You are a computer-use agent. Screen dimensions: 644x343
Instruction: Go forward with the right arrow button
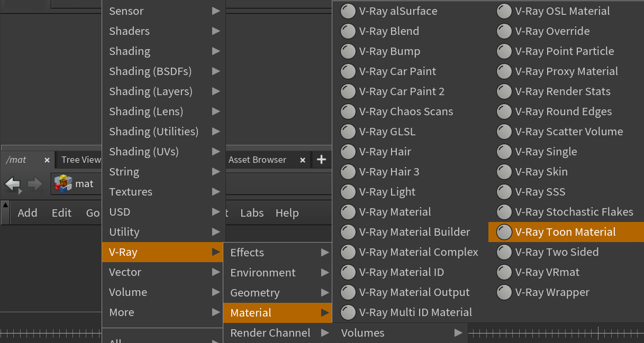(x=35, y=184)
